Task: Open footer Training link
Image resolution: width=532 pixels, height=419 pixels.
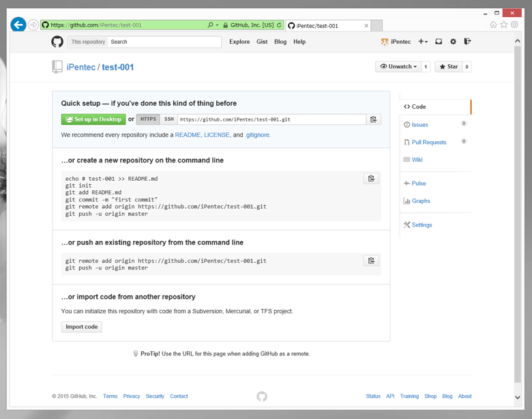Action: (x=409, y=396)
